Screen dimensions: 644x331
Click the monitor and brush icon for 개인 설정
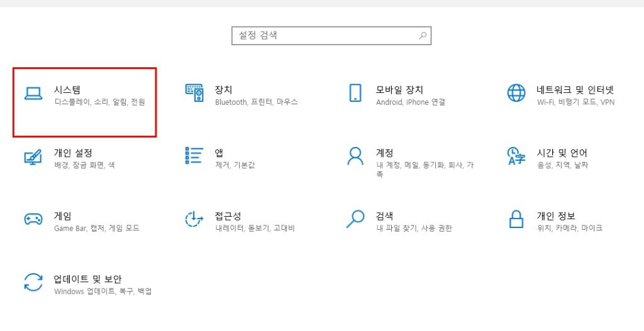click(x=33, y=156)
